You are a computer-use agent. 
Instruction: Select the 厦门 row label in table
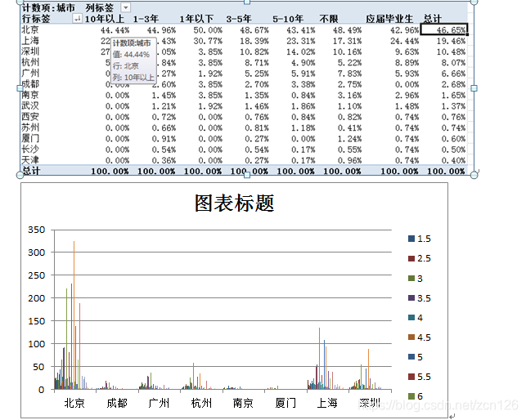pos(30,138)
